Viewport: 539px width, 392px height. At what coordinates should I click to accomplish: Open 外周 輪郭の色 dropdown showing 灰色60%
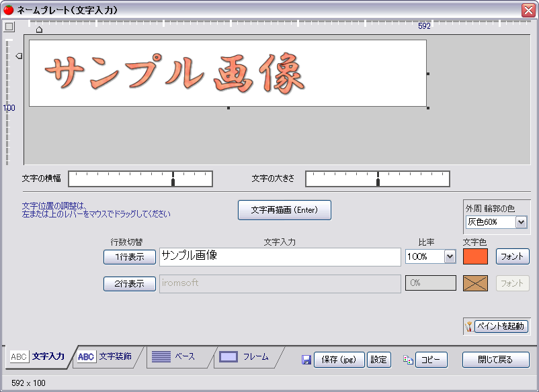coord(496,222)
